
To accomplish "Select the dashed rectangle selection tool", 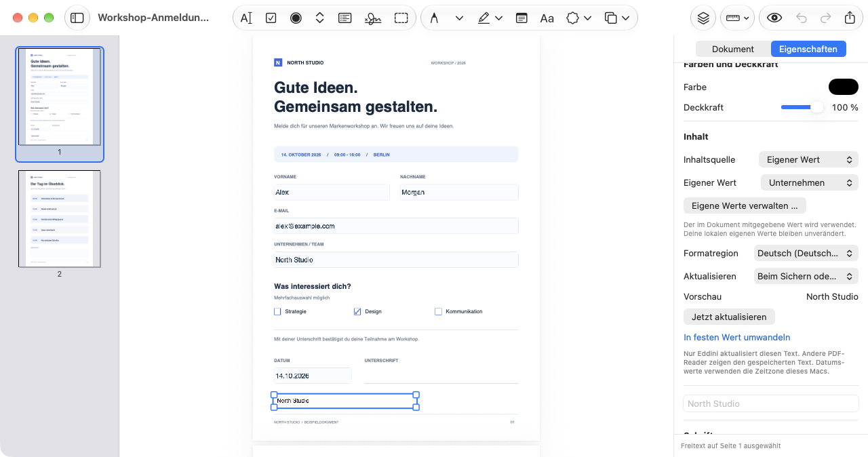I will [401, 18].
